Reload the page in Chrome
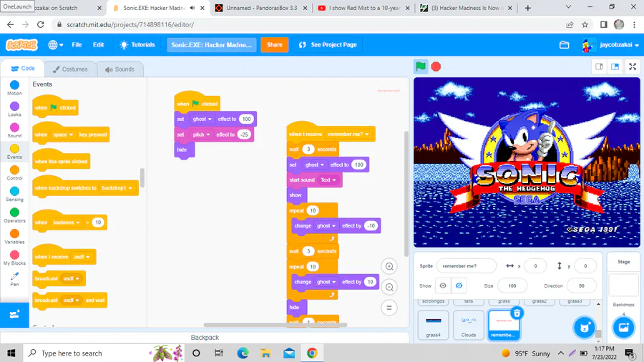The height and width of the screenshot is (362, 644). [40, 24]
